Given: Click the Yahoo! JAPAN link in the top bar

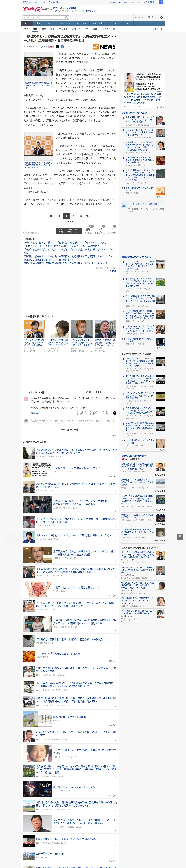Looking at the screenshot, I should click(116, 2).
